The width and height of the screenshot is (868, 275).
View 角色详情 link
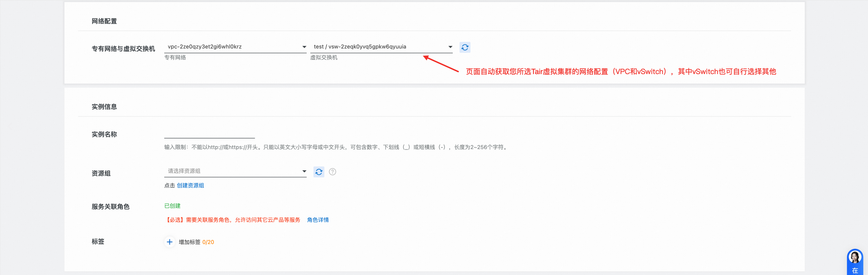[x=318, y=220]
